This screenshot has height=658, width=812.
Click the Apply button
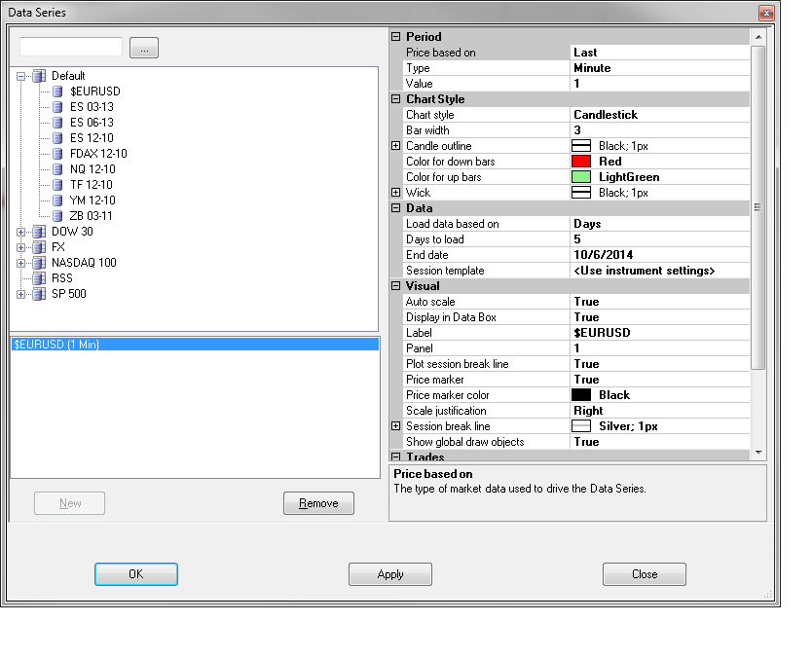pos(390,574)
